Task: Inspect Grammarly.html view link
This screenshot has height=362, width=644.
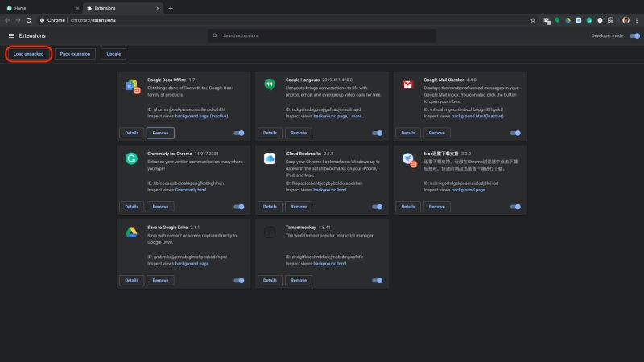Action: tap(191, 190)
